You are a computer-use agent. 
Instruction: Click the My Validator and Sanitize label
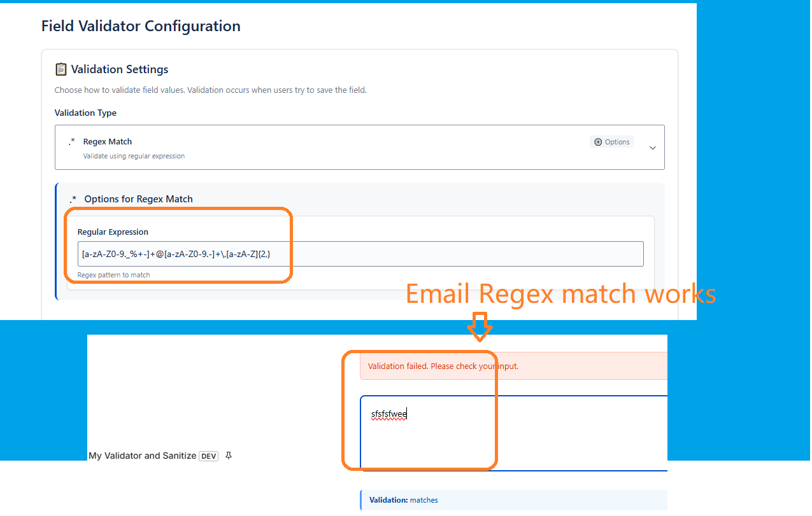tap(143, 456)
